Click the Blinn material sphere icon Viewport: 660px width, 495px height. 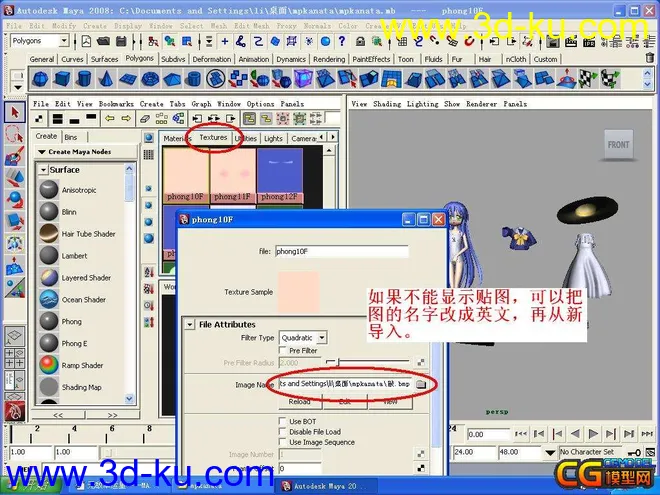pos(49,212)
